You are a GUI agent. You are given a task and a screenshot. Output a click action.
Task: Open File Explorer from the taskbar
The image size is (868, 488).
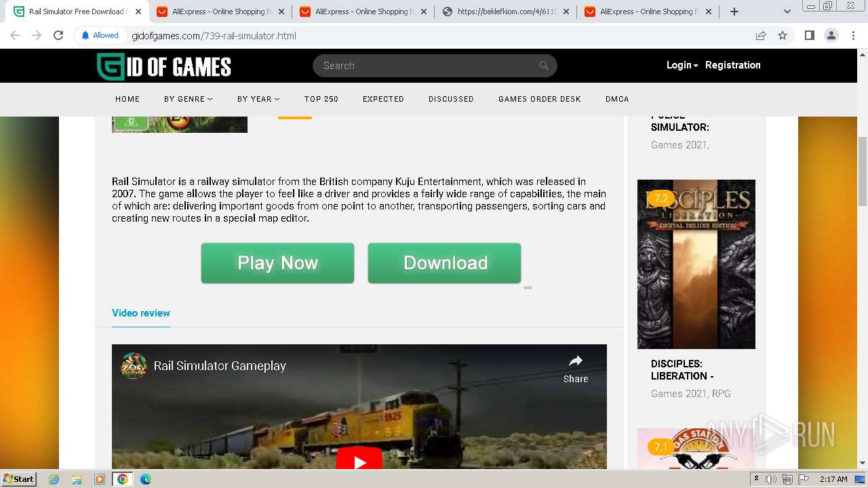(x=77, y=479)
